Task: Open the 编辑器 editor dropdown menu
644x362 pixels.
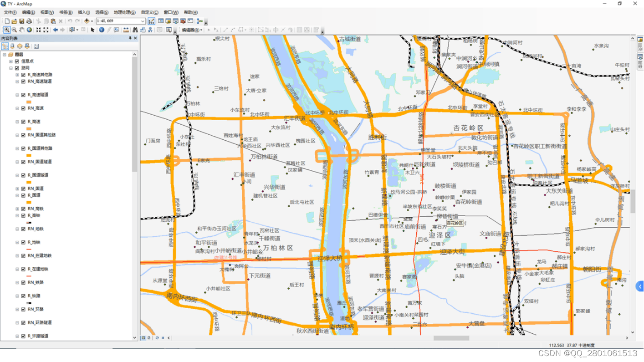Action: coord(191,30)
